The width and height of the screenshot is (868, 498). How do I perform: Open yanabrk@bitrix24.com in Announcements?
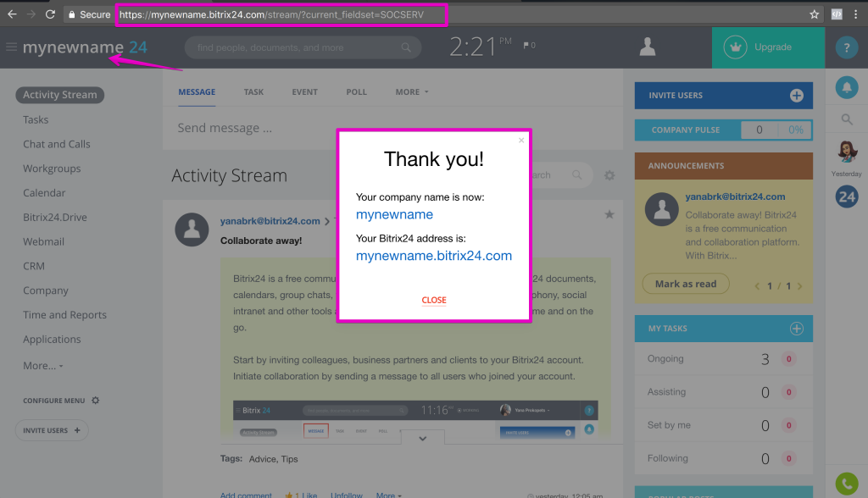735,196
